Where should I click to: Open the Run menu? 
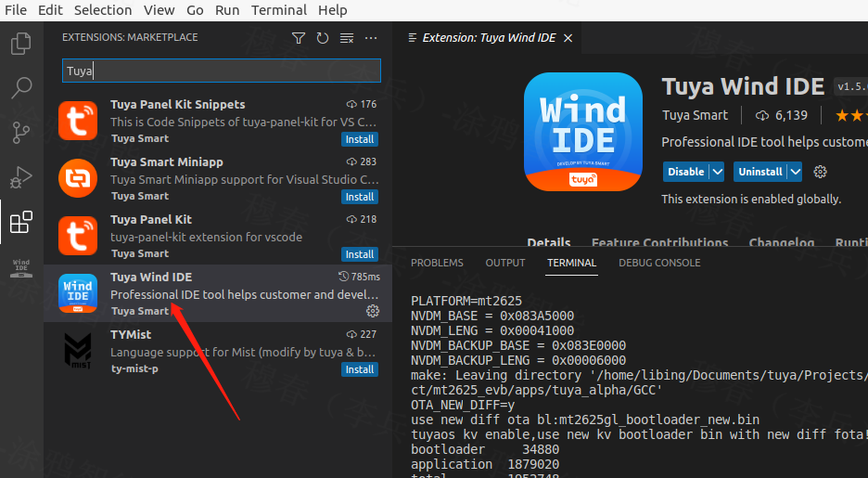227,10
